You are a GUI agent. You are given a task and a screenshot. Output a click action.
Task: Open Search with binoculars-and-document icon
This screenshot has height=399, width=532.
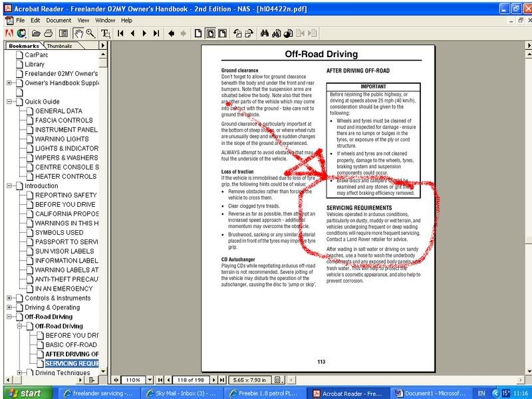(x=277, y=33)
